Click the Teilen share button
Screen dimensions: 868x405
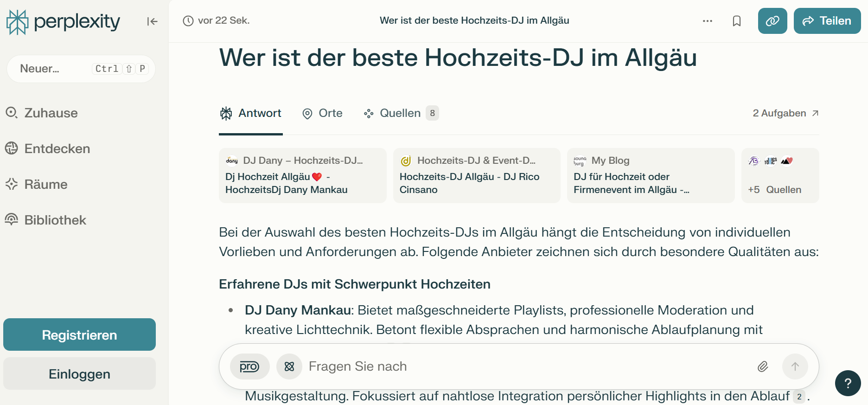click(x=827, y=21)
